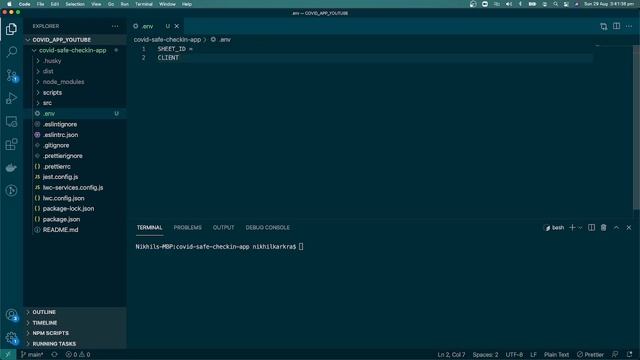Open the Go menu

111,4
